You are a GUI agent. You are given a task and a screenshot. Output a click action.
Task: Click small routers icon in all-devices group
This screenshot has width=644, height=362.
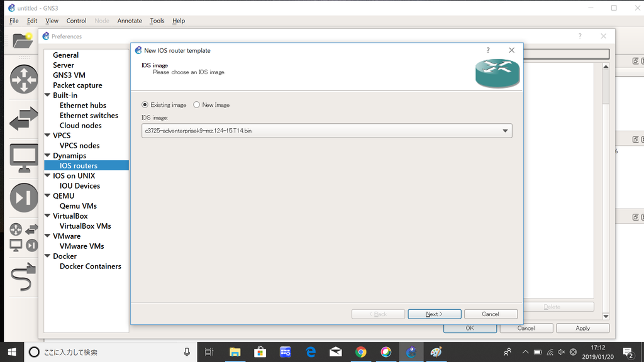pyautogui.click(x=16, y=229)
